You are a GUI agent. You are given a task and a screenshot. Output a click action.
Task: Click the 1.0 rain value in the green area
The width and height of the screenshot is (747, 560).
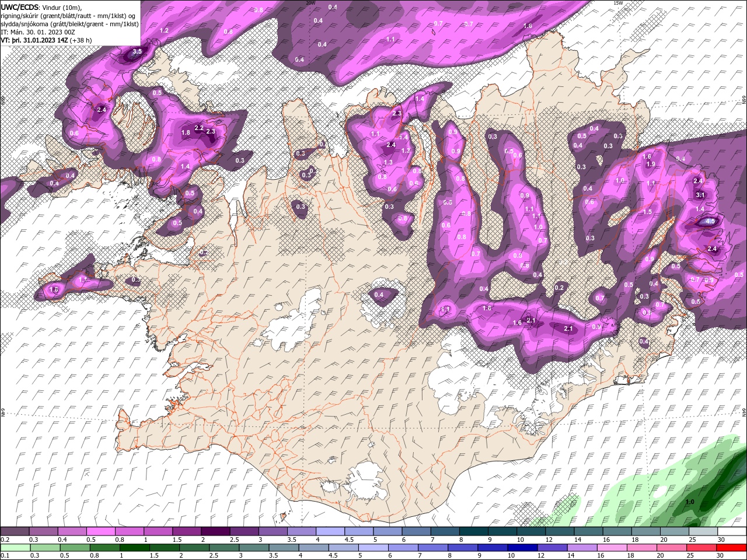point(690,502)
